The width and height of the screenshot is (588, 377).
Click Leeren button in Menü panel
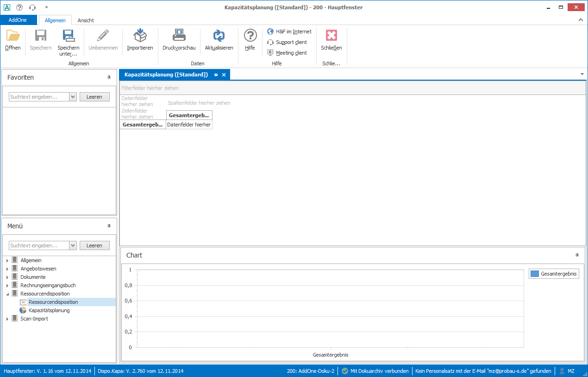tap(94, 245)
